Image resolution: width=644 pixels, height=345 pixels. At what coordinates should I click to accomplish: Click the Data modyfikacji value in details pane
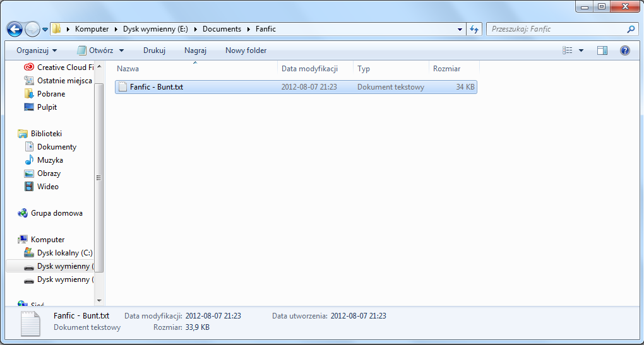coord(213,316)
